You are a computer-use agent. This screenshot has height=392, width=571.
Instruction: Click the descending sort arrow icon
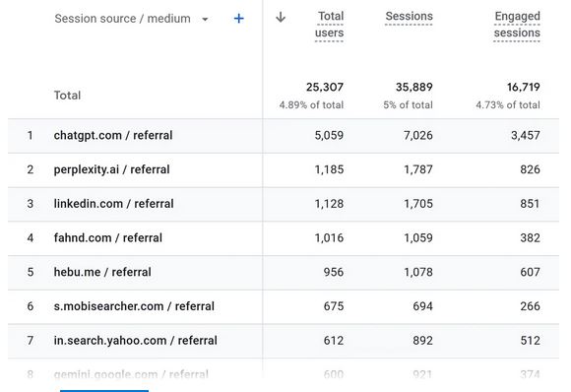click(281, 17)
